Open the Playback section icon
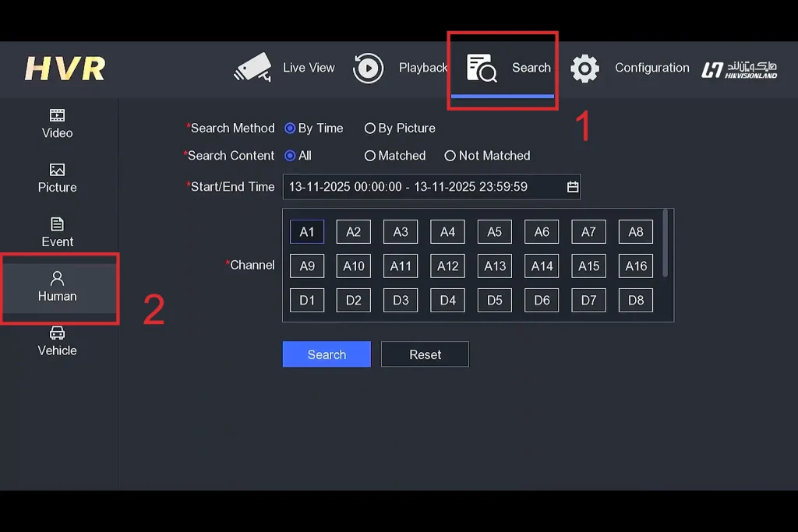This screenshot has height=532, width=798. pyautogui.click(x=367, y=68)
